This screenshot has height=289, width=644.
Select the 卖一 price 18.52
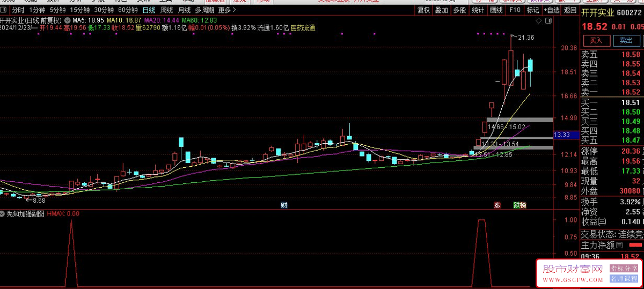click(x=631, y=92)
